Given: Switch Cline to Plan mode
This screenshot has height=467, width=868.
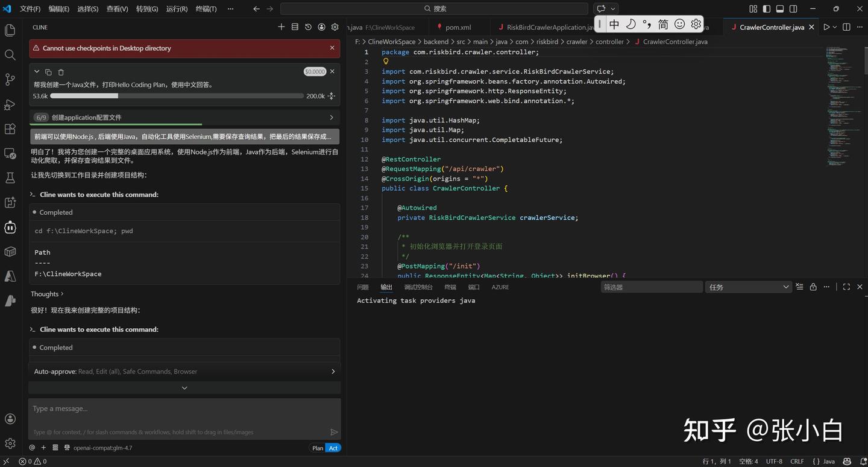Looking at the screenshot, I should click(x=318, y=448).
